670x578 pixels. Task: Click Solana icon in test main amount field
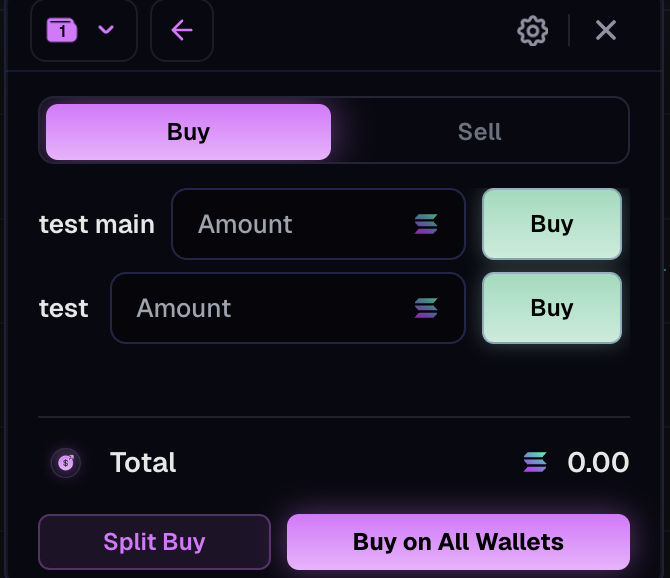(x=426, y=224)
